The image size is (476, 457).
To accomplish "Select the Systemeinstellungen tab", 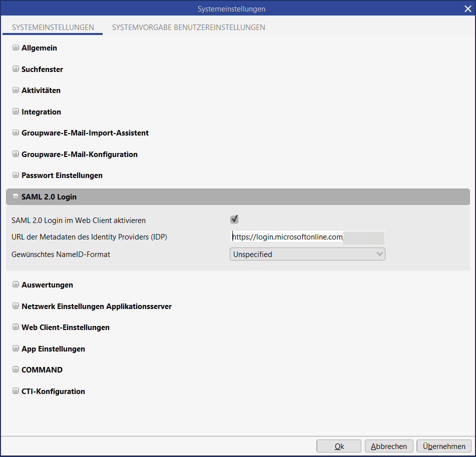I will click(53, 27).
